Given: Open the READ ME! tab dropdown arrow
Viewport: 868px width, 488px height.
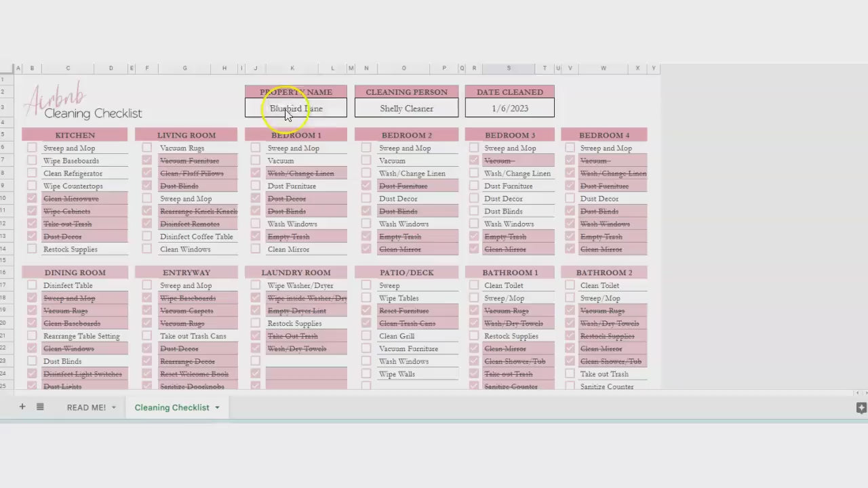Looking at the screenshot, I should 114,407.
